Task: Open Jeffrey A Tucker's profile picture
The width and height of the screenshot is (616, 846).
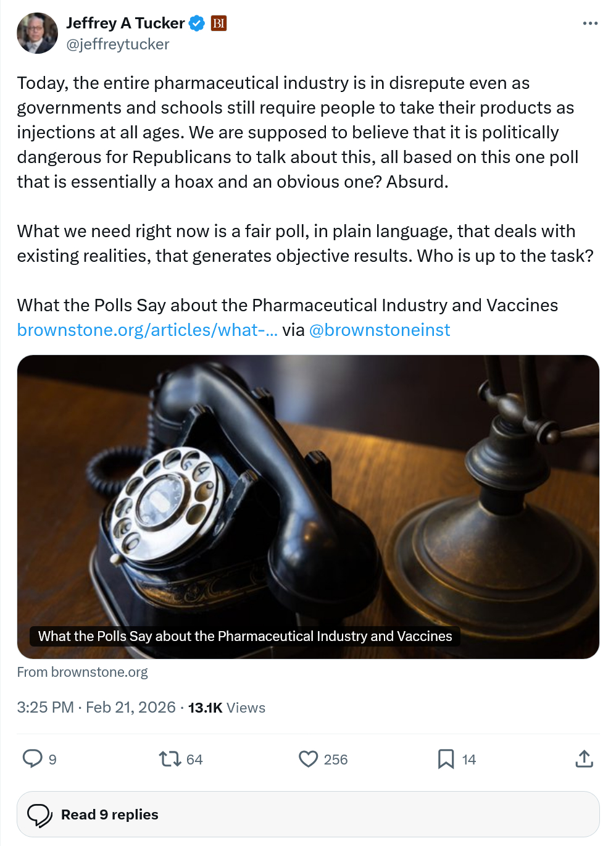Action: pyautogui.click(x=37, y=33)
